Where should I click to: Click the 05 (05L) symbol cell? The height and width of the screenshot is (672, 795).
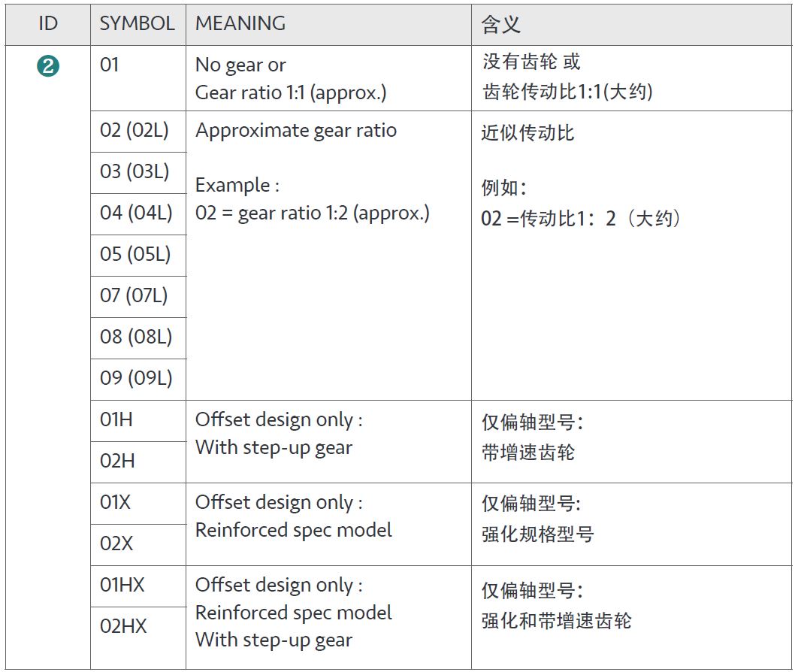135,255
